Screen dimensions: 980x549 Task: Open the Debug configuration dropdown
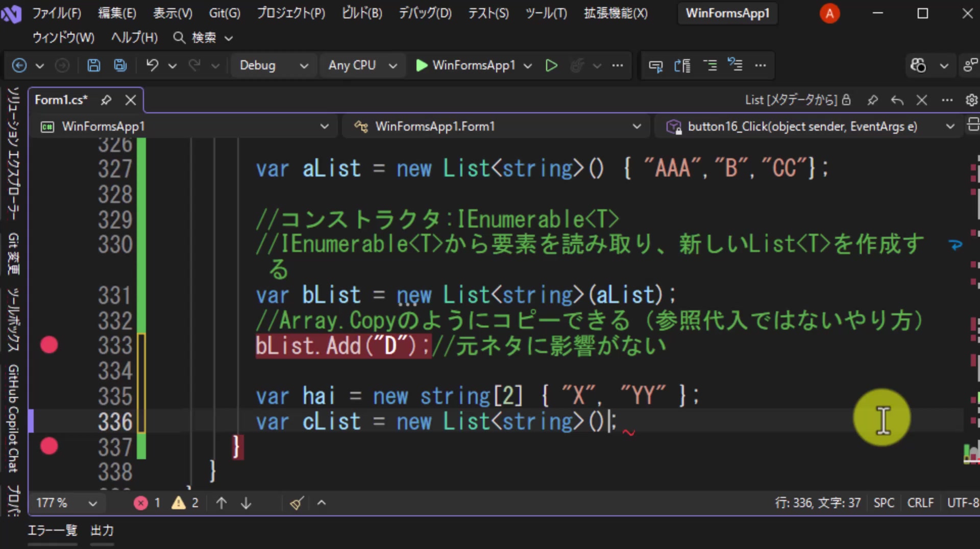(274, 65)
